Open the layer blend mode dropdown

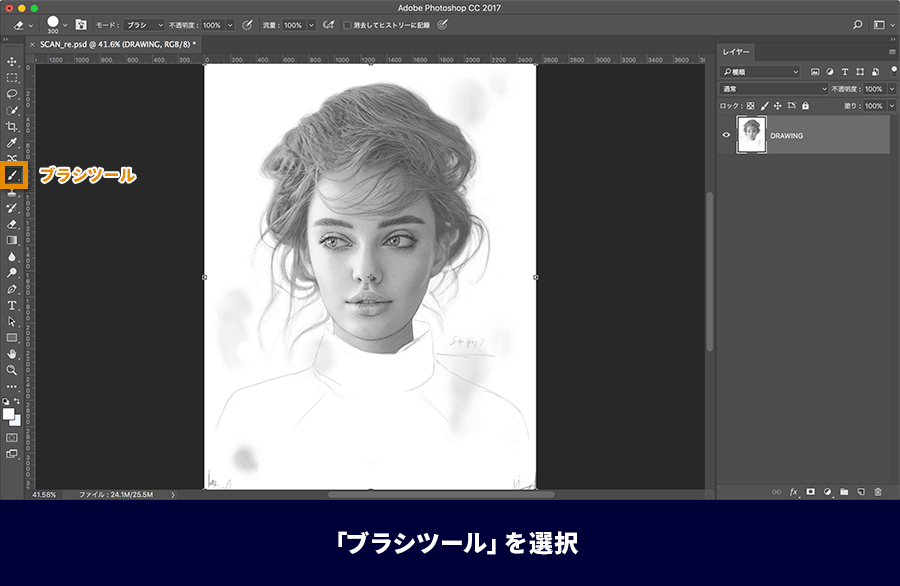point(774,89)
